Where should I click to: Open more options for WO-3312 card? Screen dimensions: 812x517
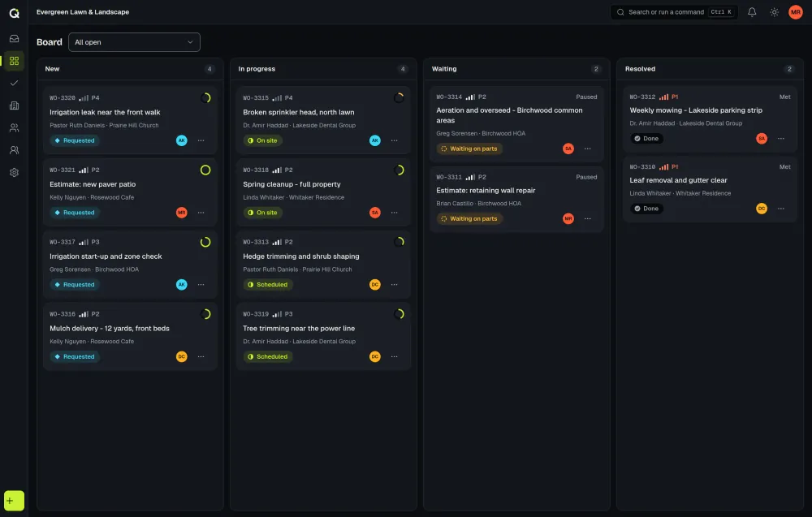point(781,138)
